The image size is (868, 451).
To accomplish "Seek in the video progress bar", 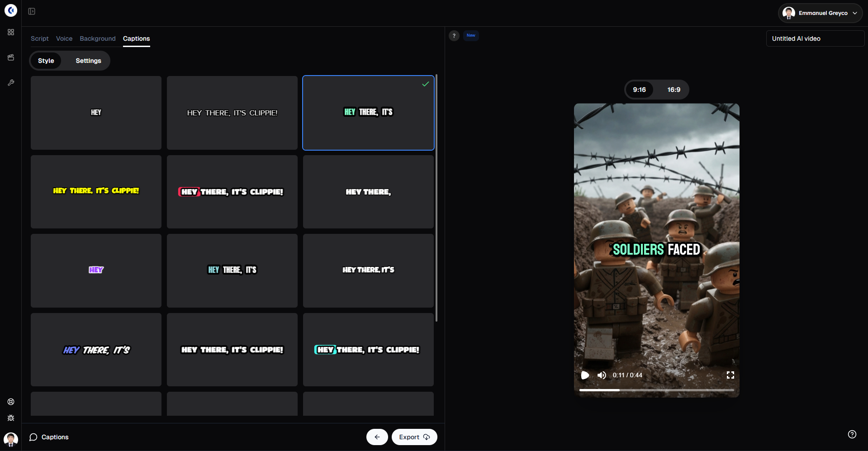I will click(657, 390).
